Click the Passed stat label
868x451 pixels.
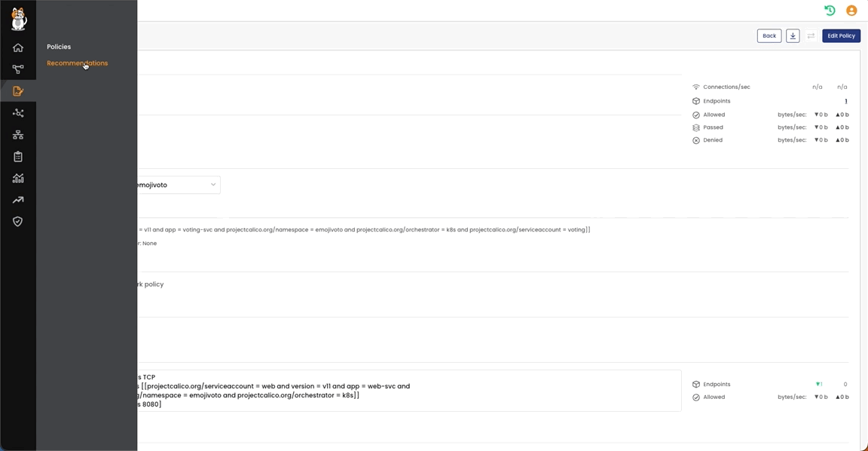tap(713, 127)
